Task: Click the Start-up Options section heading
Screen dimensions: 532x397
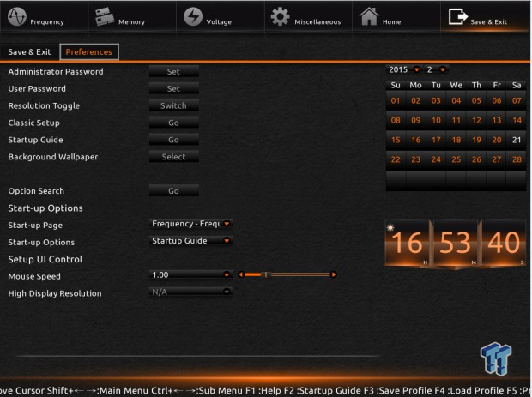Action: 45,208
